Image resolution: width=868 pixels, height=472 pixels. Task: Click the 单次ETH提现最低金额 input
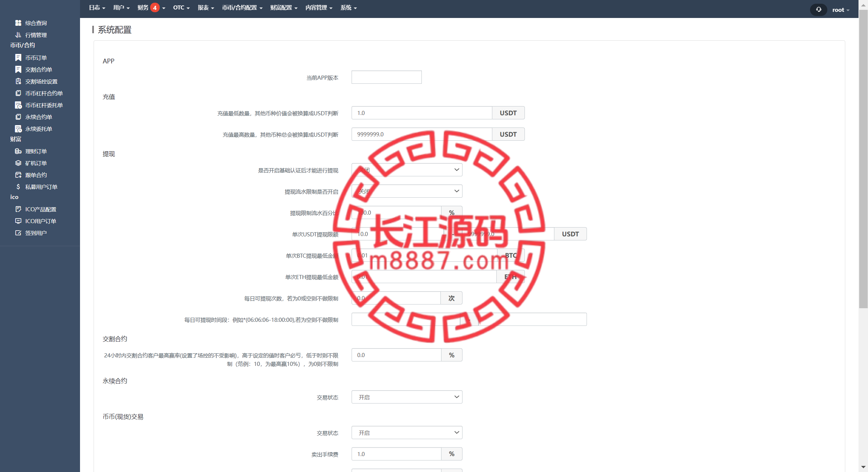click(x=424, y=277)
